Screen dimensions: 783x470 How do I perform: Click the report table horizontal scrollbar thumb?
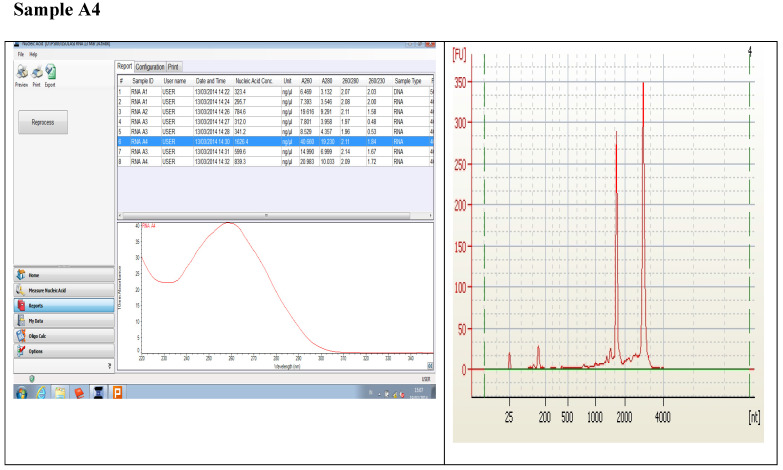tap(266, 216)
